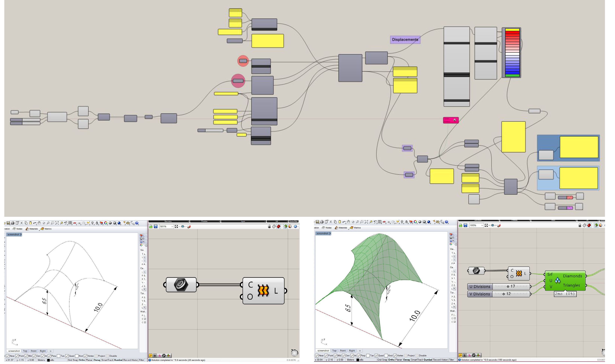The height and width of the screenshot is (364, 615).
Task: Toggle the Knot osnap checkbox in the right Rhino window
Action: (386, 356)
